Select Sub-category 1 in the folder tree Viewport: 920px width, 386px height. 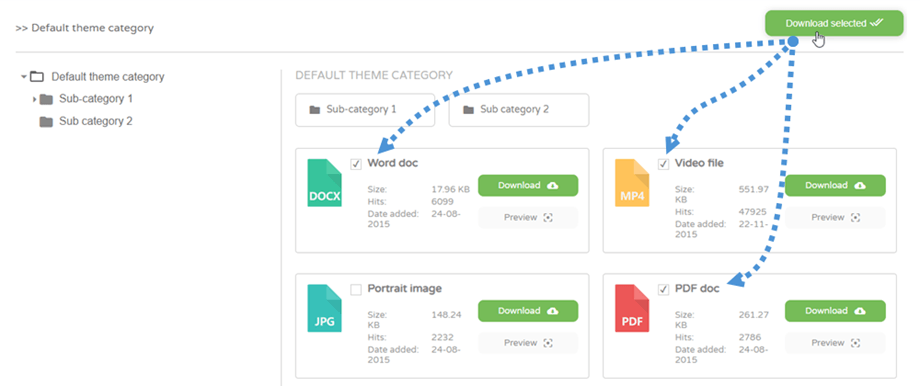point(96,99)
